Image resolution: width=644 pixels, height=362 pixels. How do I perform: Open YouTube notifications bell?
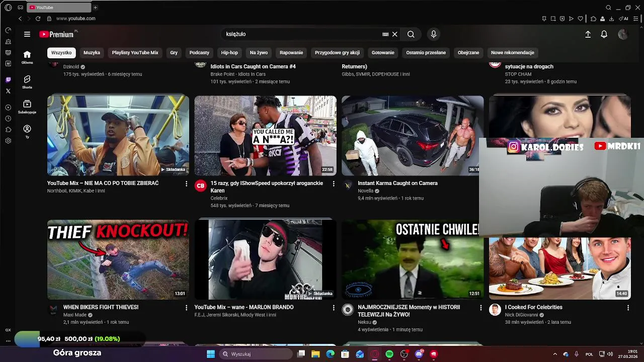pos(604,34)
